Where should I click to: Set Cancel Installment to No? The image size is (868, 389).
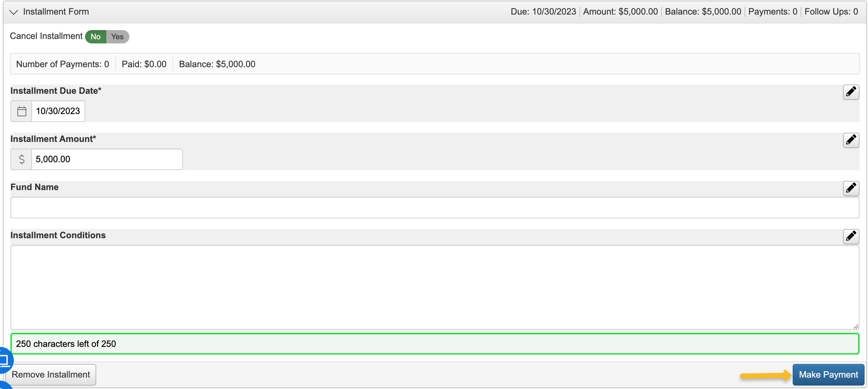[x=95, y=36]
